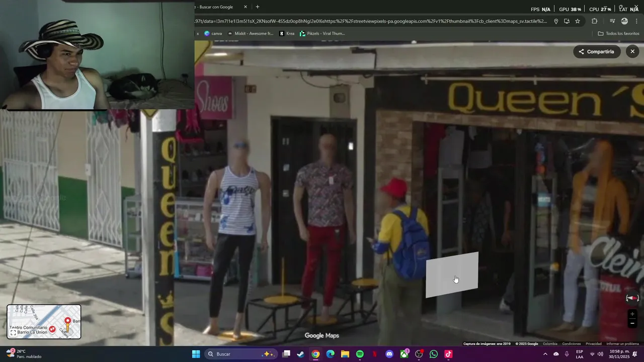
Task: Open the Chrome extensions puzzle icon
Action: (x=595, y=21)
